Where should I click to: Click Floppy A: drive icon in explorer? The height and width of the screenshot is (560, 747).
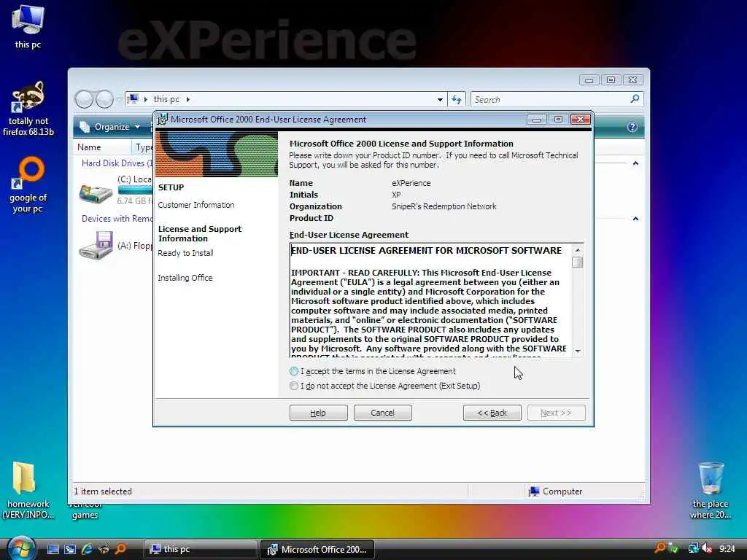(96, 245)
